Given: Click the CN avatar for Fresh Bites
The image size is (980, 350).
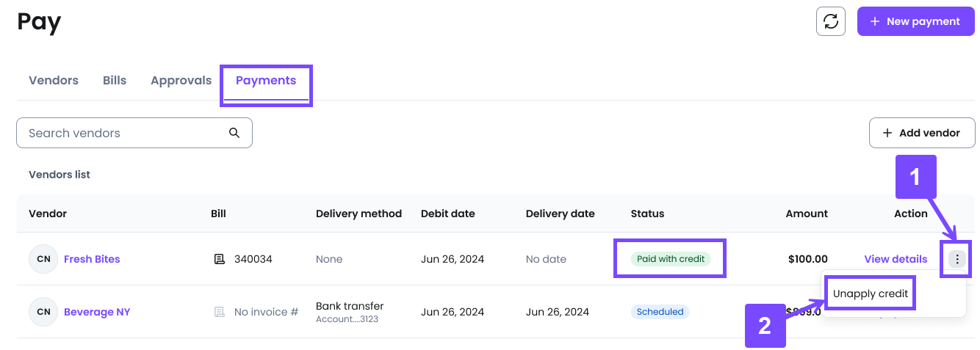Looking at the screenshot, I should pos(43,259).
